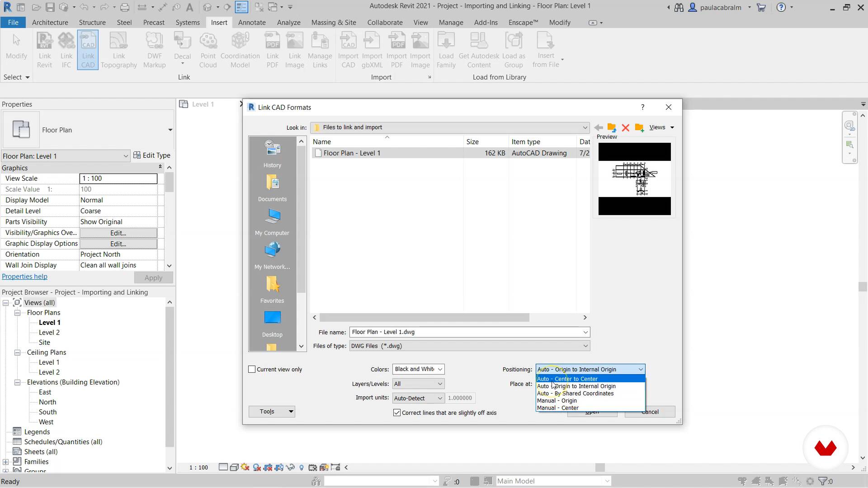Expand the Families tree node
This screenshot has height=488, width=868.
coord(5,462)
